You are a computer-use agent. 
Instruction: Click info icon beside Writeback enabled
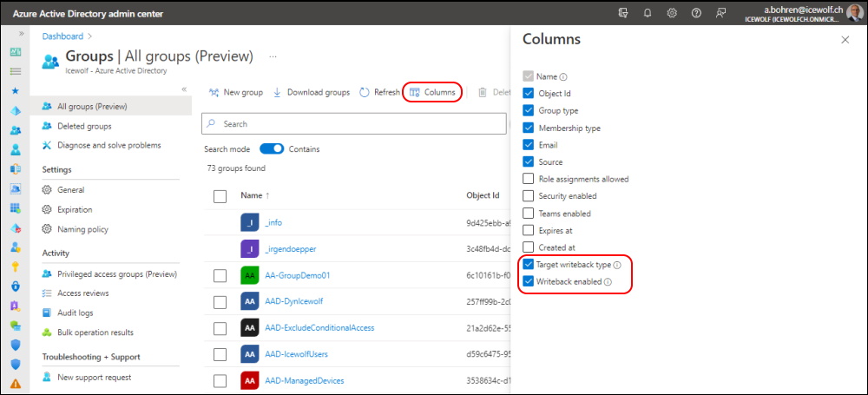tap(608, 282)
